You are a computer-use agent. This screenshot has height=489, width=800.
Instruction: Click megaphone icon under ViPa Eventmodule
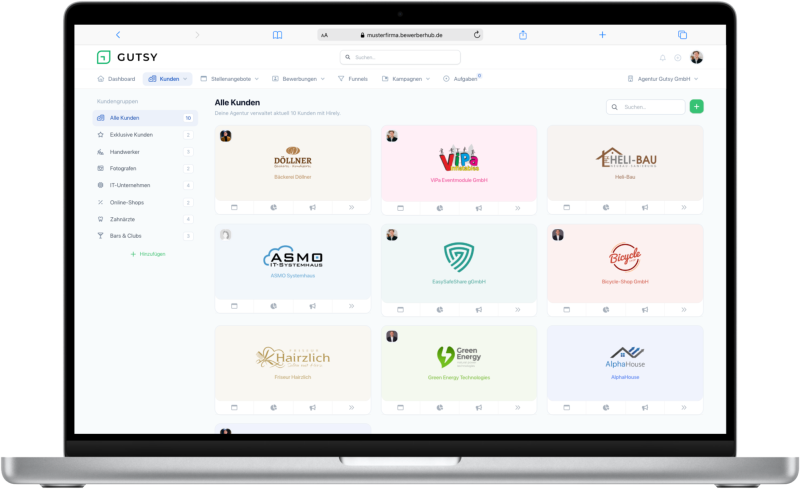coord(479,208)
